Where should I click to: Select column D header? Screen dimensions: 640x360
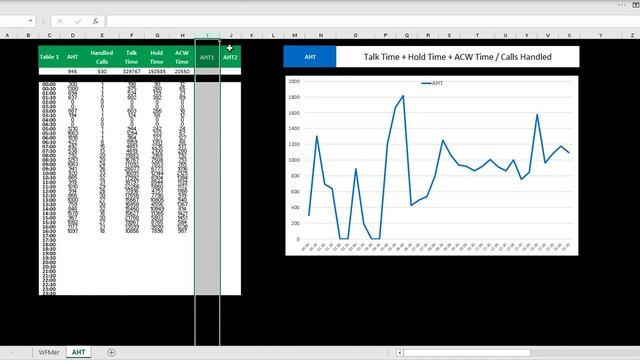[73, 36]
